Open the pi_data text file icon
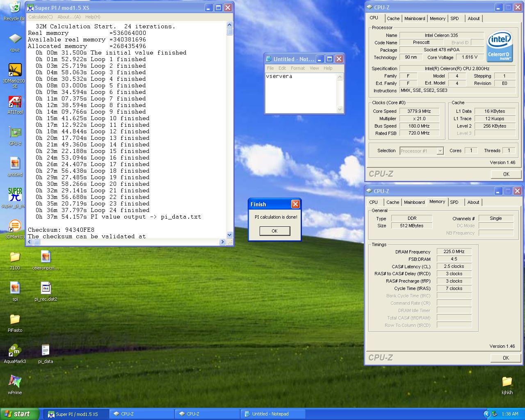The image size is (525, 420). 46,351
